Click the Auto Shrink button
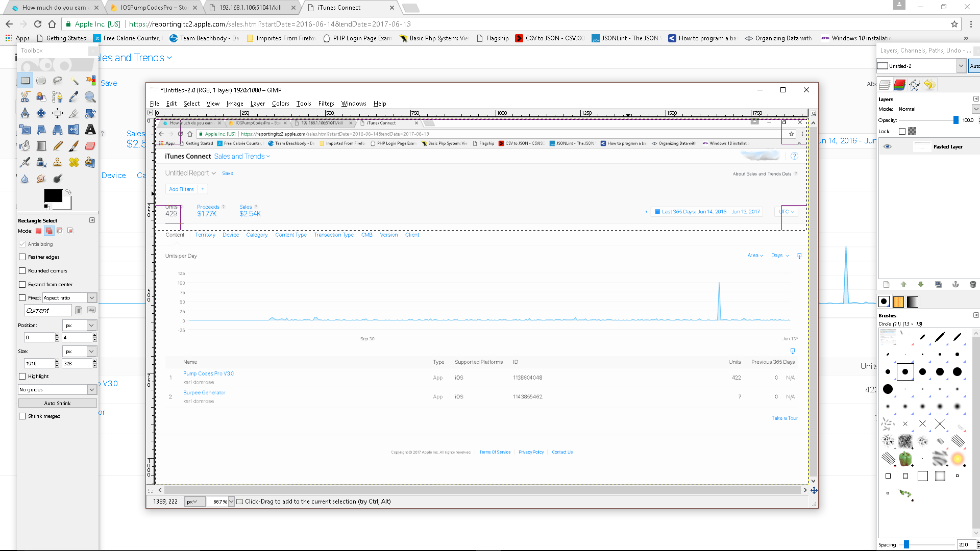This screenshot has height=551, width=980. (57, 404)
